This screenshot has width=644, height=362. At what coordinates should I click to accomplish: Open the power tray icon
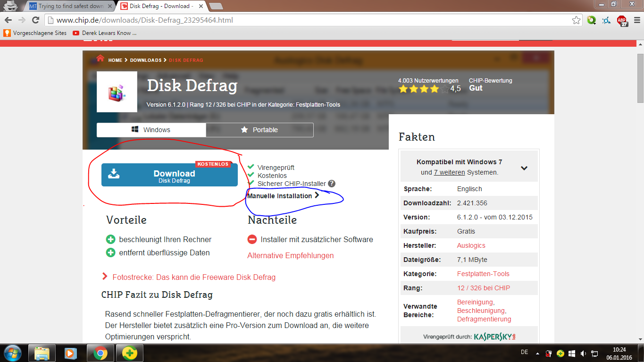coord(549,353)
